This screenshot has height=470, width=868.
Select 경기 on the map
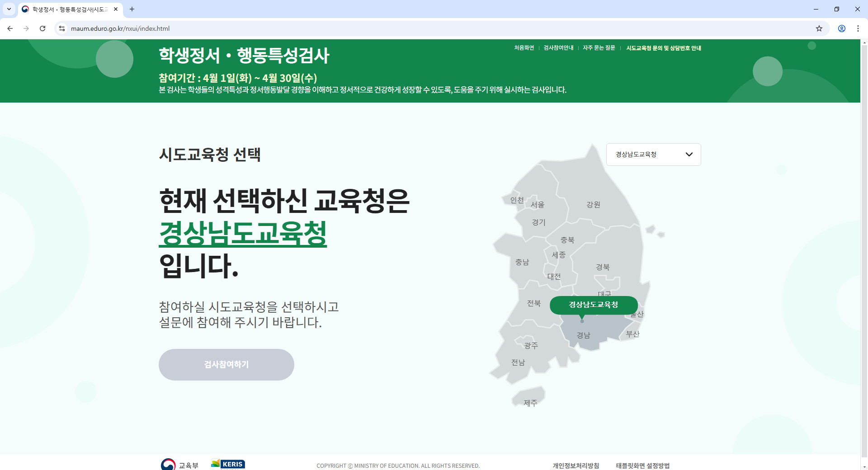coord(538,222)
